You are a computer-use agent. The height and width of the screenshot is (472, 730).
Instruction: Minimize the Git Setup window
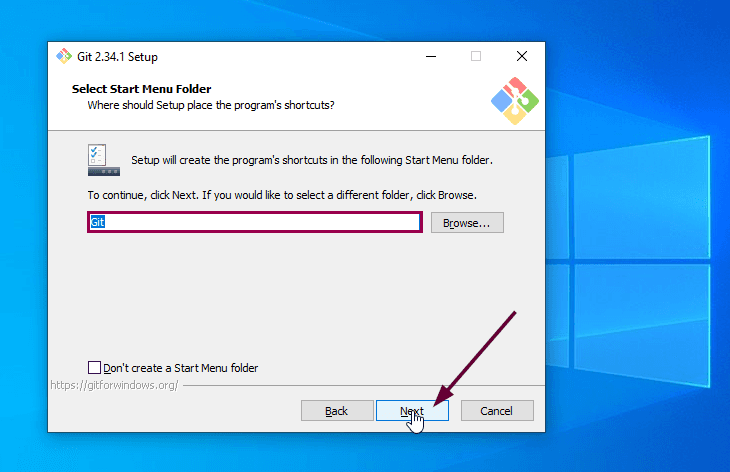point(431,56)
